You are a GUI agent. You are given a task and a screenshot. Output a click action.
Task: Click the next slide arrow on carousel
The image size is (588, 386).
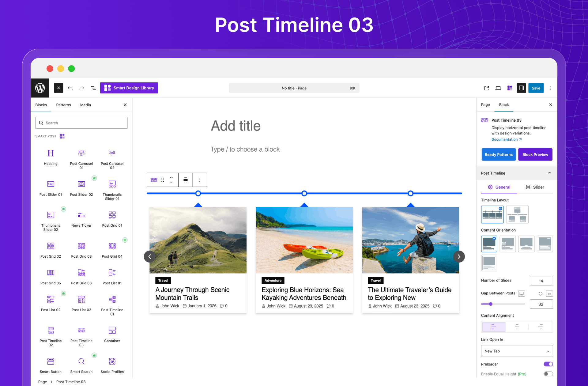[459, 257]
